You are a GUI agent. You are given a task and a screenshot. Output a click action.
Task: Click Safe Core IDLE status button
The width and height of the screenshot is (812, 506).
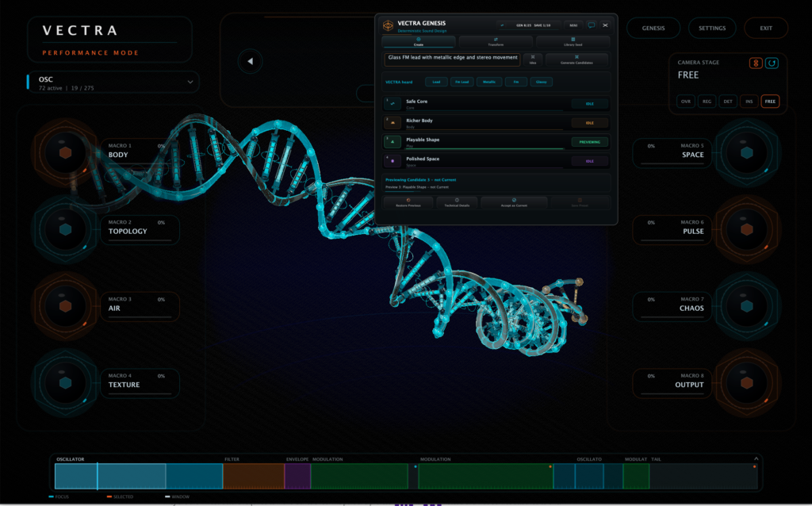pyautogui.click(x=589, y=104)
